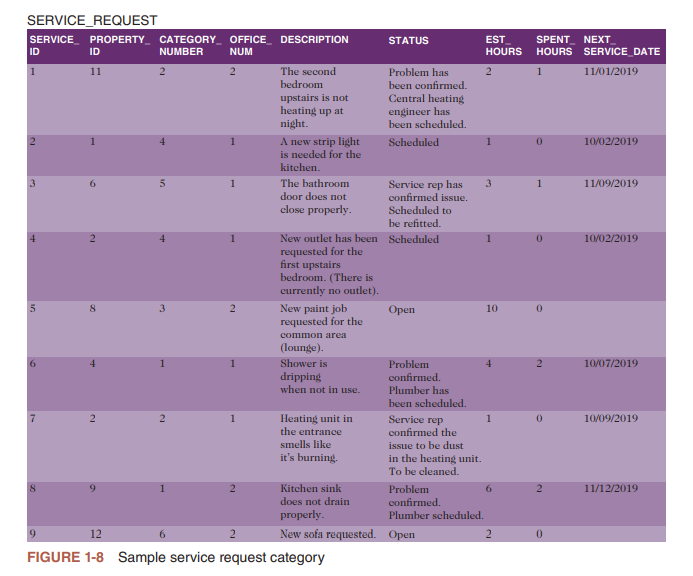Select the CATEGORY_NUMBER column header

pos(190,46)
